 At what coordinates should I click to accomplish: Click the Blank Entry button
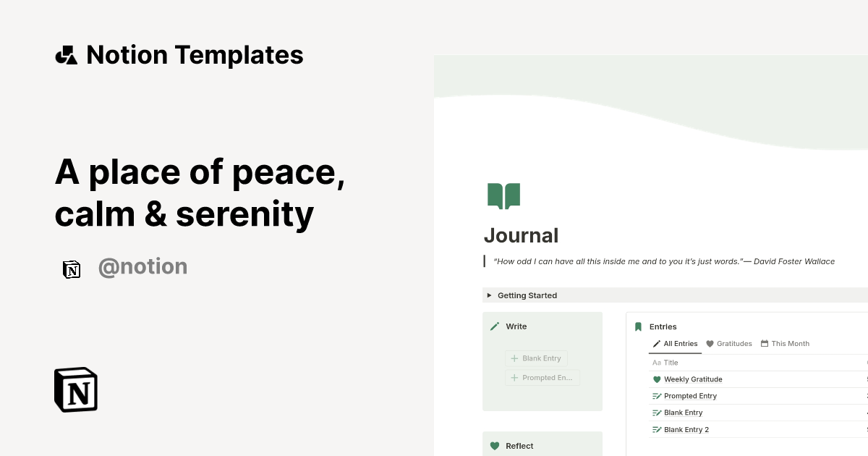(x=536, y=358)
